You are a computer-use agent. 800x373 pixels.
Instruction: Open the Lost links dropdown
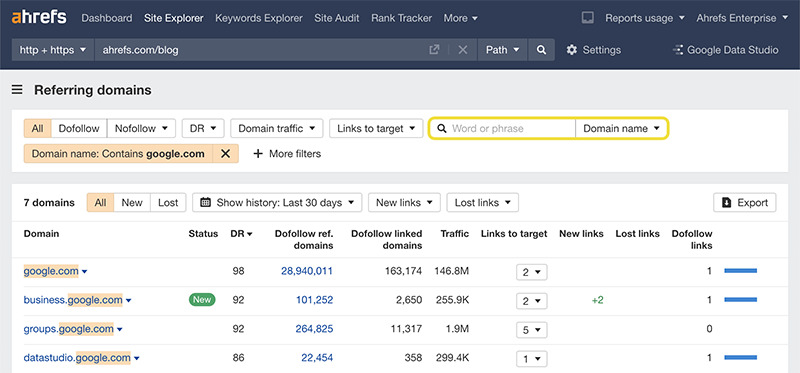483,203
